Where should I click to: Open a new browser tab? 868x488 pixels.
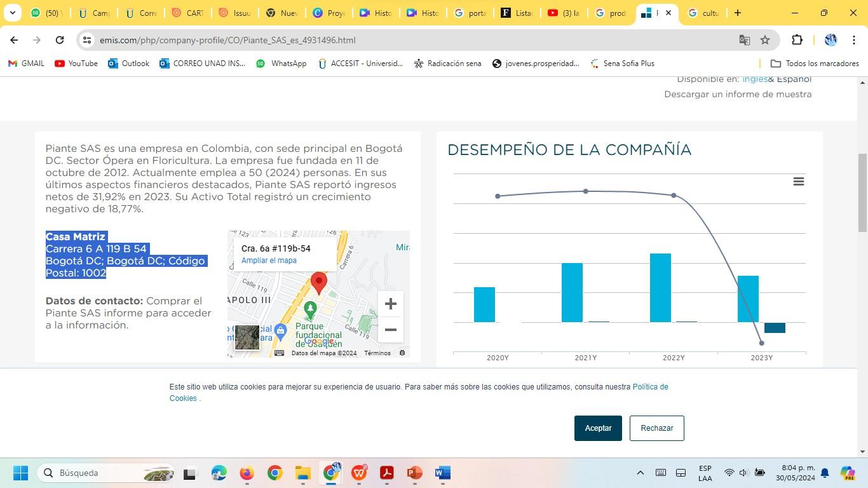[x=737, y=13]
